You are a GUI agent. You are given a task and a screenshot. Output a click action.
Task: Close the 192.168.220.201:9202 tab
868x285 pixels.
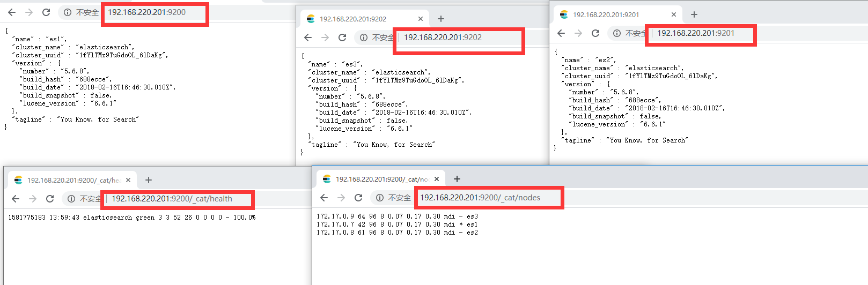pos(421,19)
